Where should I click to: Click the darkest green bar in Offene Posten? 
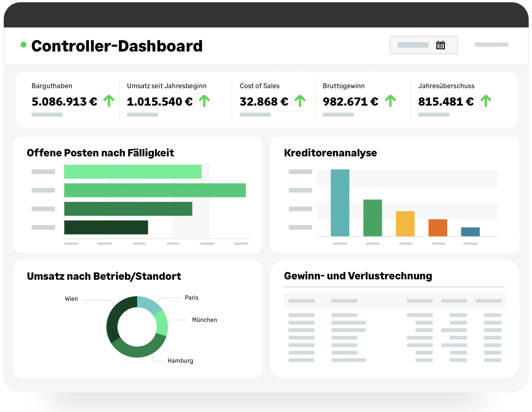click(106, 227)
